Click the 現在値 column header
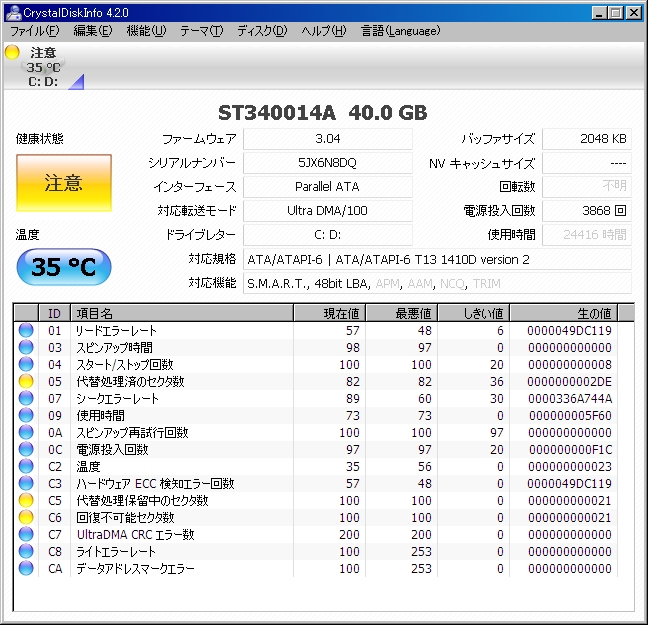This screenshot has height=625, width=648. pos(329,313)
